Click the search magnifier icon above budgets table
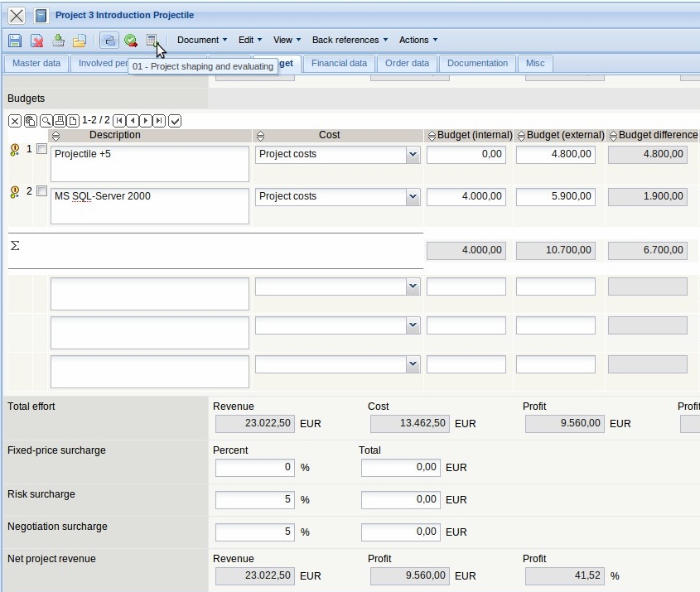The height and width of the screenshot is (592, 700). pyautogui.click(x=46, y=121)
